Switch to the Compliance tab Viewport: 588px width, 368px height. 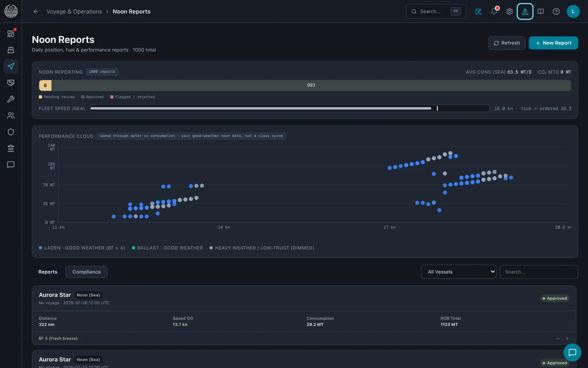coord(86,272)
